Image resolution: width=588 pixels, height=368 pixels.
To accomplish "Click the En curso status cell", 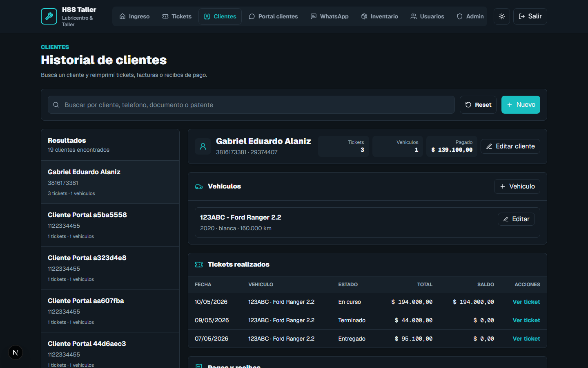I will click(350, 302).
